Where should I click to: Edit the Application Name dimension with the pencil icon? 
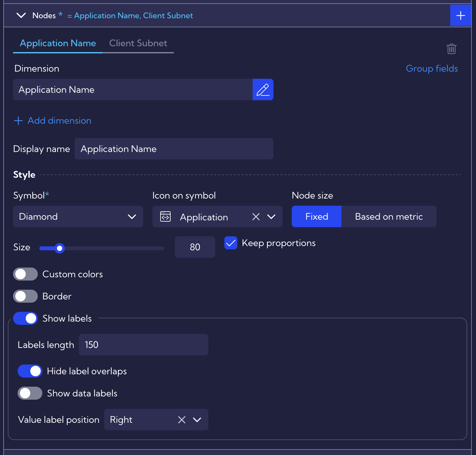pyautogui.click(x=263, y=90)
